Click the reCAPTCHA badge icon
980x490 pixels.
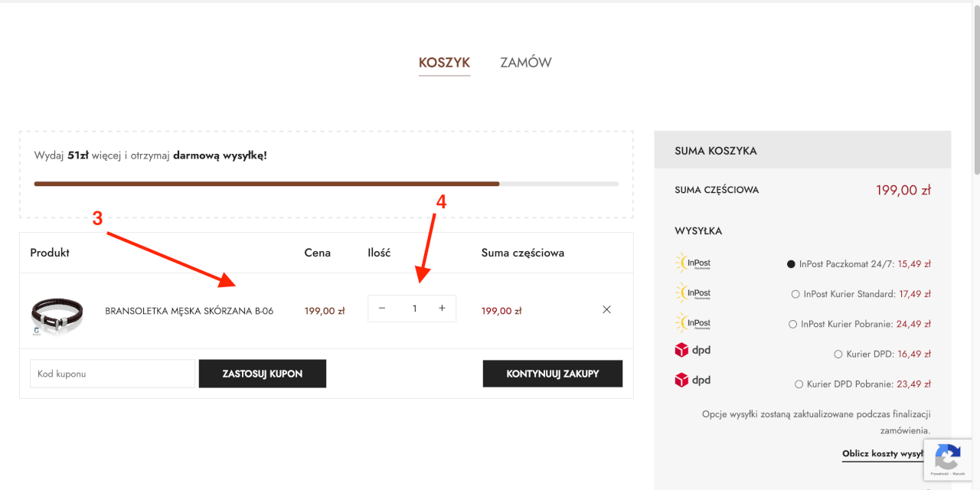click(x=947, y=458)
